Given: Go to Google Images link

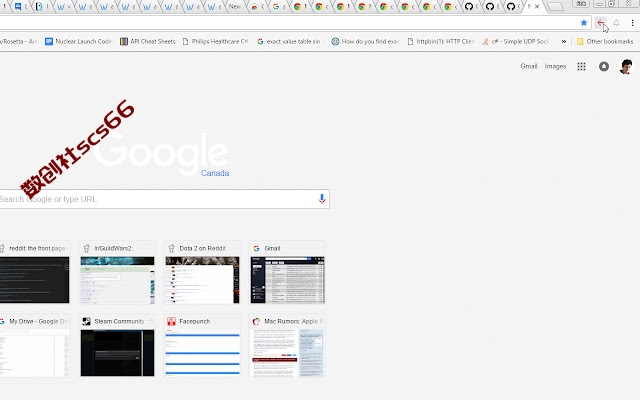Looking at the screenshot, I should [555, 66].
